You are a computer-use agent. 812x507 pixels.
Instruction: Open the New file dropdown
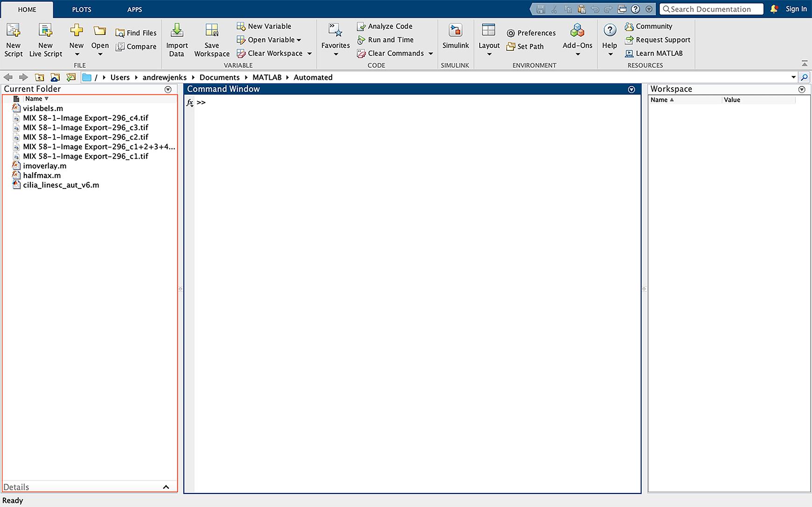pyautogui.click(x=77, y=41)
